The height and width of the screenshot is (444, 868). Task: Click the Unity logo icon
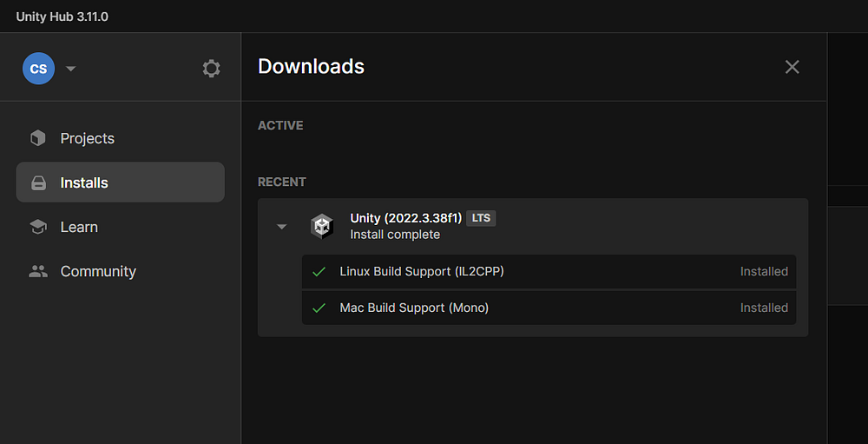coord(322,226)
